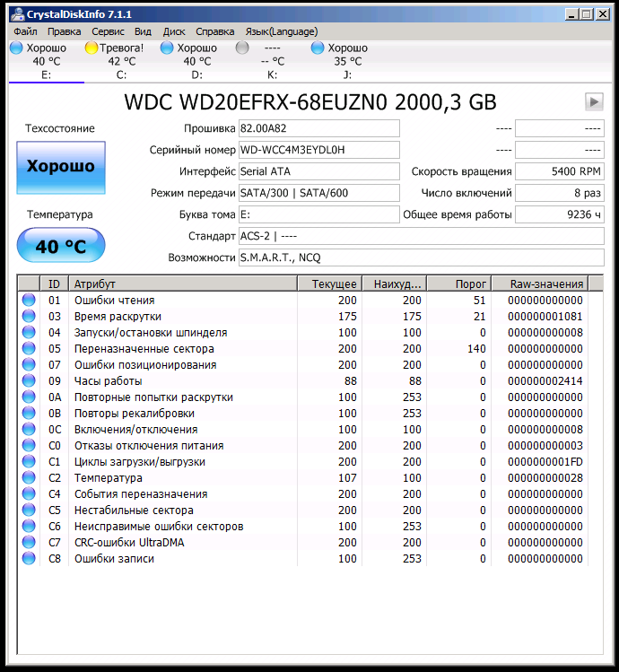Open the Вид menu
This screenshot has height=672, width=619.
click(143, 31)
